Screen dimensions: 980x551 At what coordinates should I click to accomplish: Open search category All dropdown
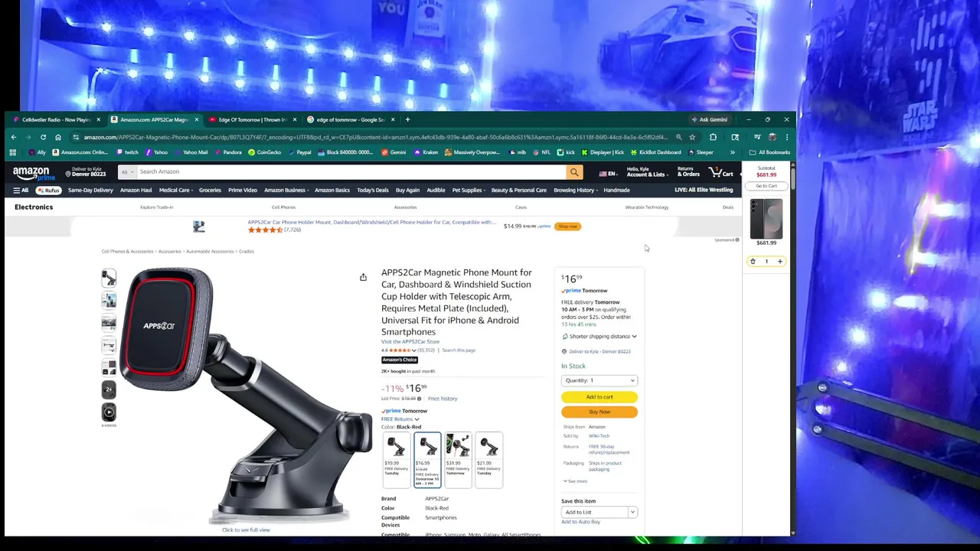tap(126, 172)
